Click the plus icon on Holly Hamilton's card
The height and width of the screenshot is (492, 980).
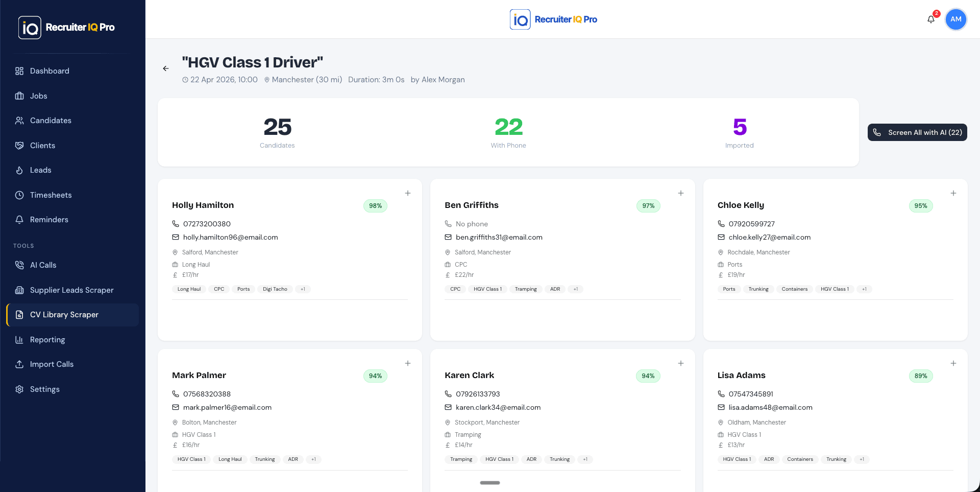[x=408, y=193]
